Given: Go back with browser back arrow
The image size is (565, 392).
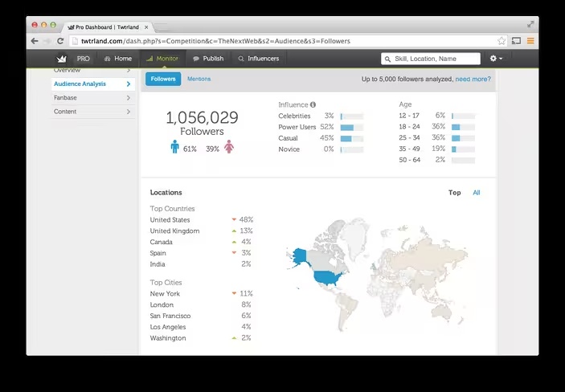Looking at the screenshot, I should tap(35, 41).
